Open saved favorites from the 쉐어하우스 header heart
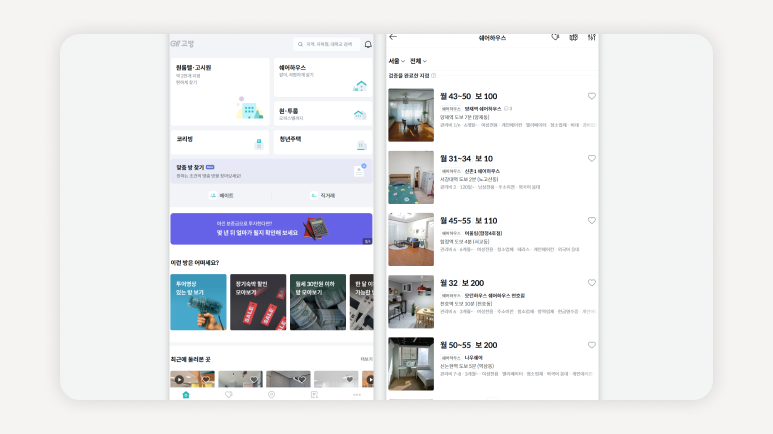Image resolution: width=773 pixels, height=434 pixels. [555, 37]
